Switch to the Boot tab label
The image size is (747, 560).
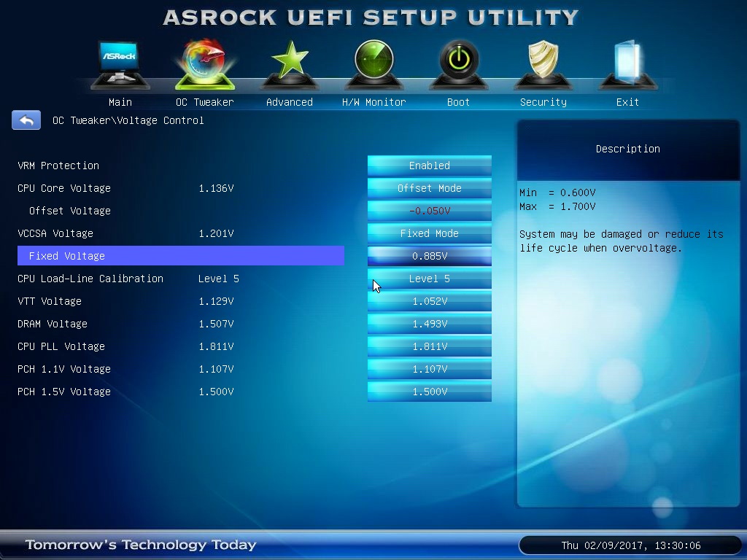(458, 102)
